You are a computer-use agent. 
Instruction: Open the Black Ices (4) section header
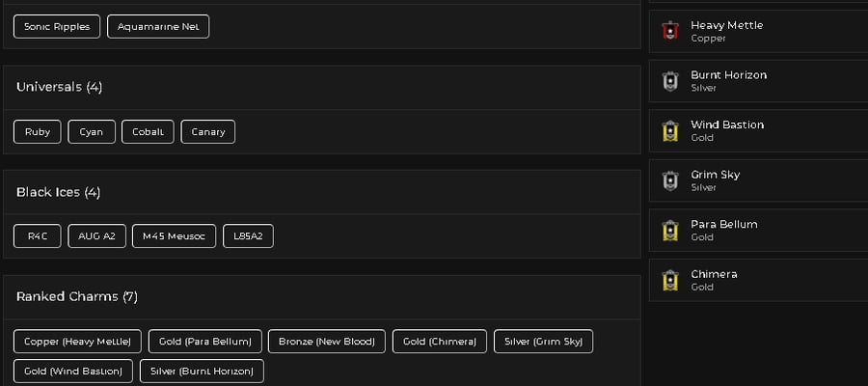coord(58,192)
